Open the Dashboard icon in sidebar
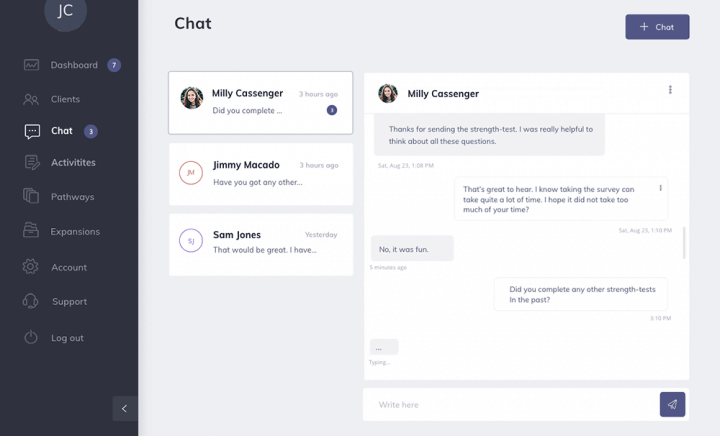Image resolution: width=720 pixels, height=436 pixels. [31, 65]
